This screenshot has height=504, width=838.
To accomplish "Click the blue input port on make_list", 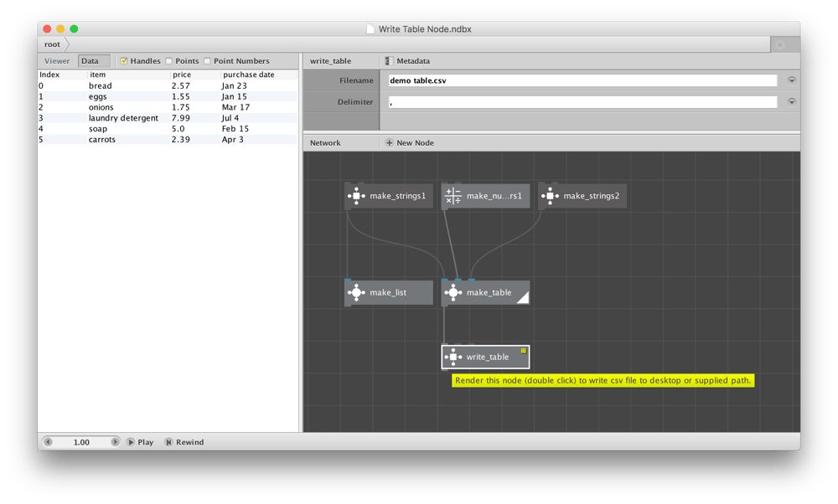I will (348, 280).
